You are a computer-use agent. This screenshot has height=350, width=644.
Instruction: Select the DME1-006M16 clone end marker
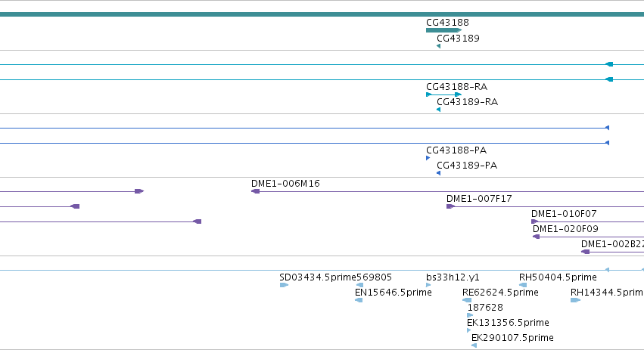click(256, 191)
